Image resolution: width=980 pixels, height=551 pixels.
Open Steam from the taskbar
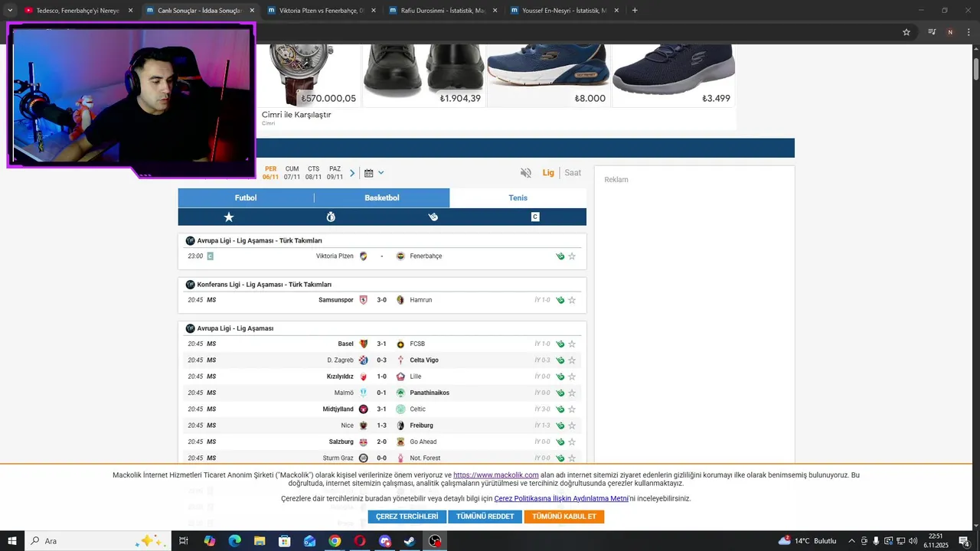click(x=410, y=541)
